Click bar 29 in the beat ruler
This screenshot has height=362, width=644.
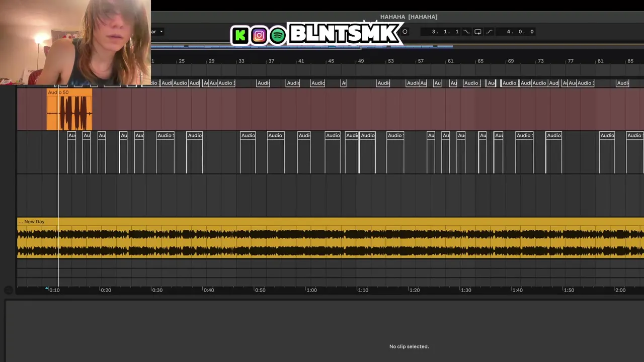(211, 61)
